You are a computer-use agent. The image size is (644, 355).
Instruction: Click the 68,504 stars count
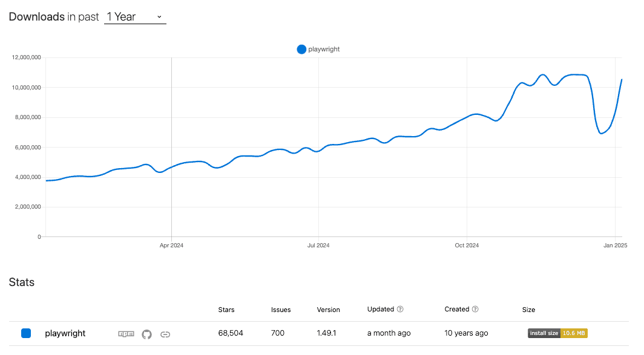(232, 333)
